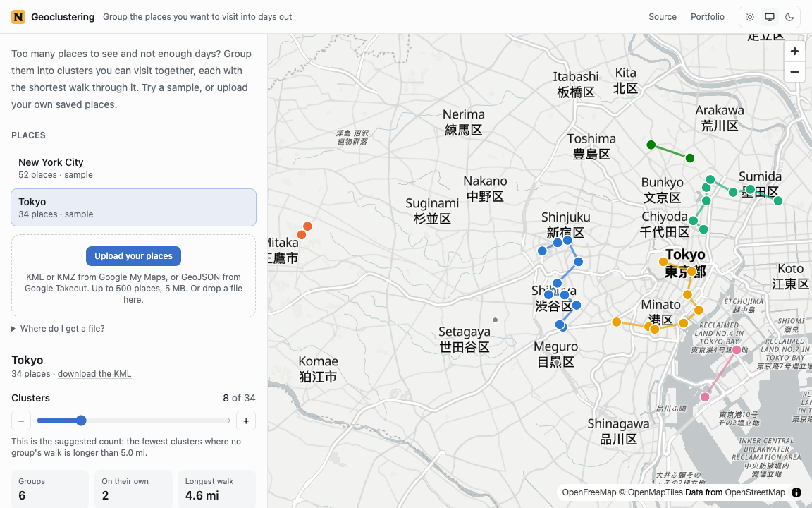Open the Portfolio link
This screenshot has height=508, width=812.
[708, 17]
